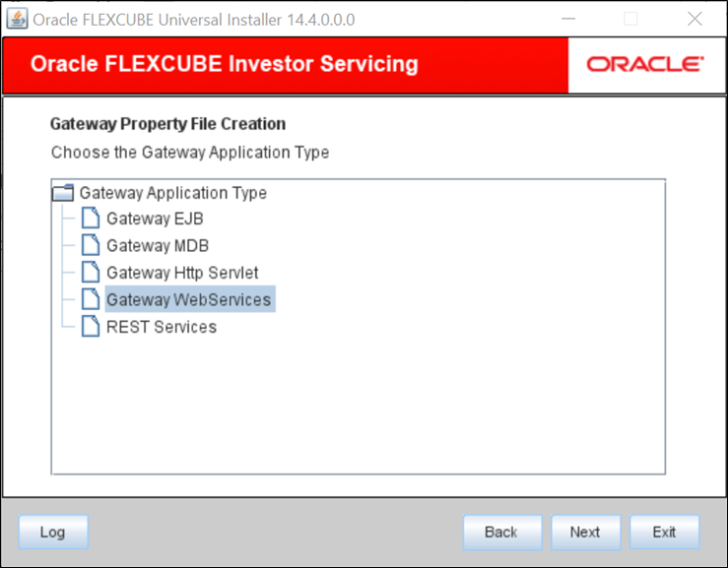Image resolution: width=728 pixels, height=568 pixels.
Task: Select Gateway EJB in the tree
Action: click(155, 219)
